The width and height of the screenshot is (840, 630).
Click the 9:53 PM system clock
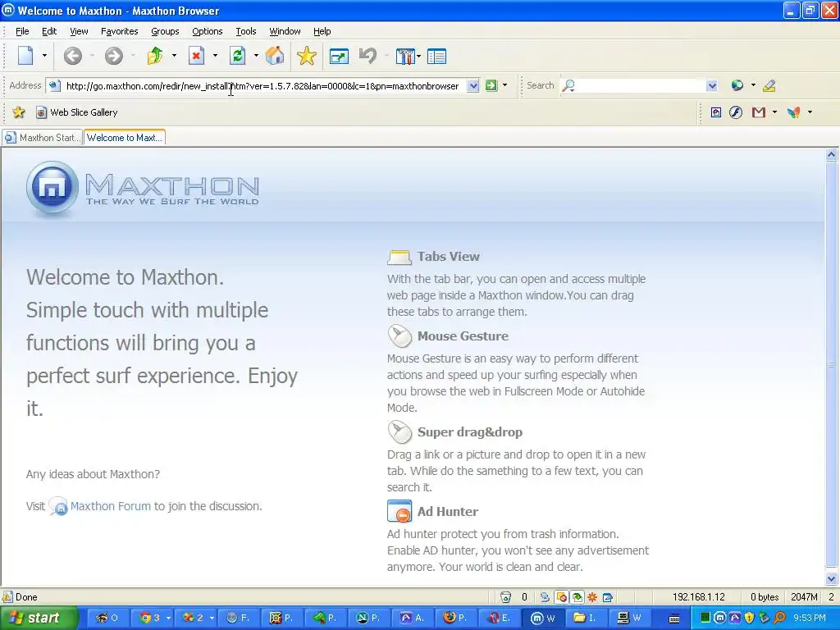[810, 618]
